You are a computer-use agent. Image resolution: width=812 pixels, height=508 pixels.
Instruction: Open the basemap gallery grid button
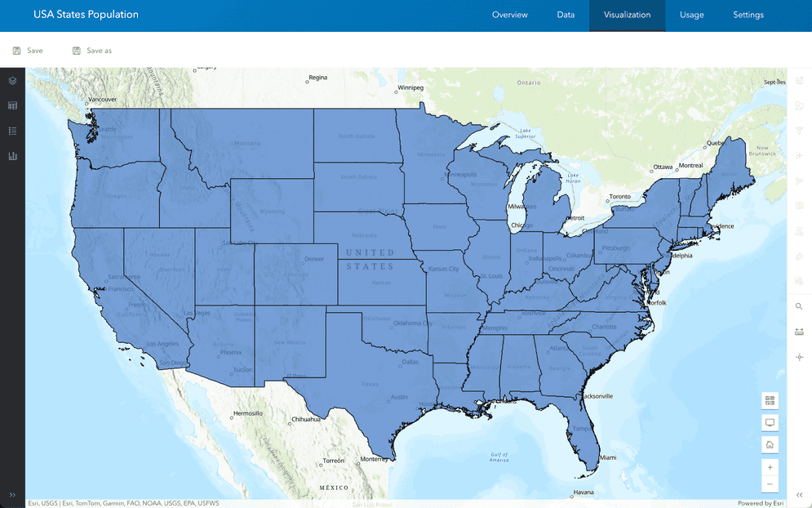click(770, 400)
